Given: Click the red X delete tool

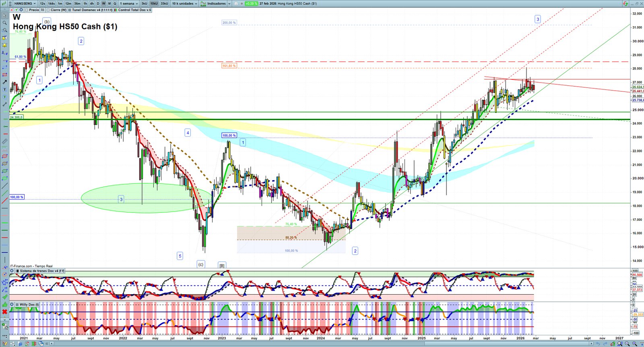Looking at the screenshot, I should (x=4, y=312).
